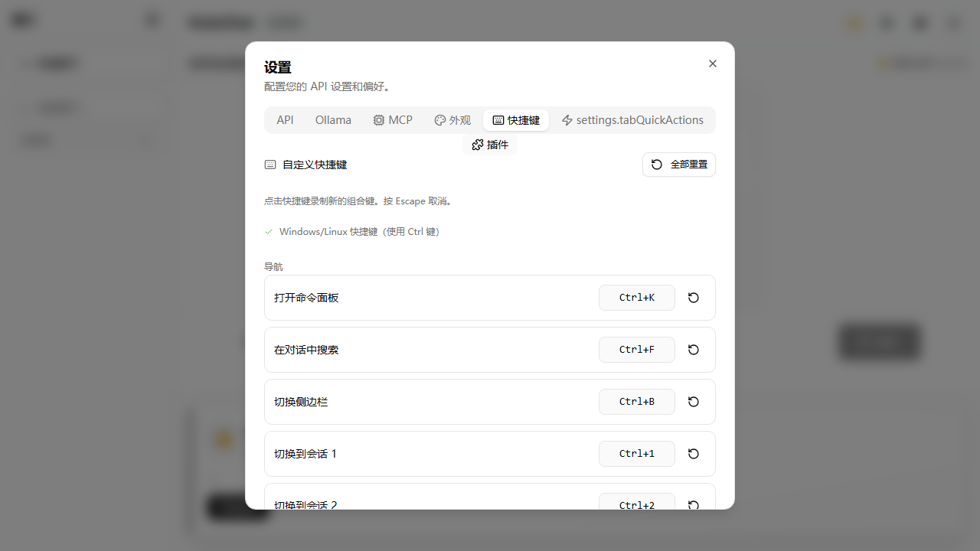Close the 设置 dialog
The image size is (980, 551).
[712, 64]
